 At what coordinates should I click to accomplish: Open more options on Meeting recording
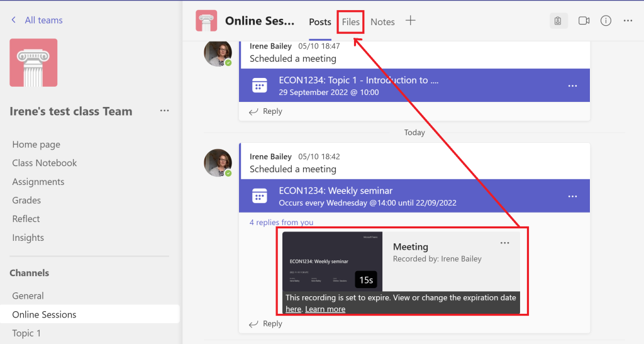pyautogui.click(x=505, y=243)
